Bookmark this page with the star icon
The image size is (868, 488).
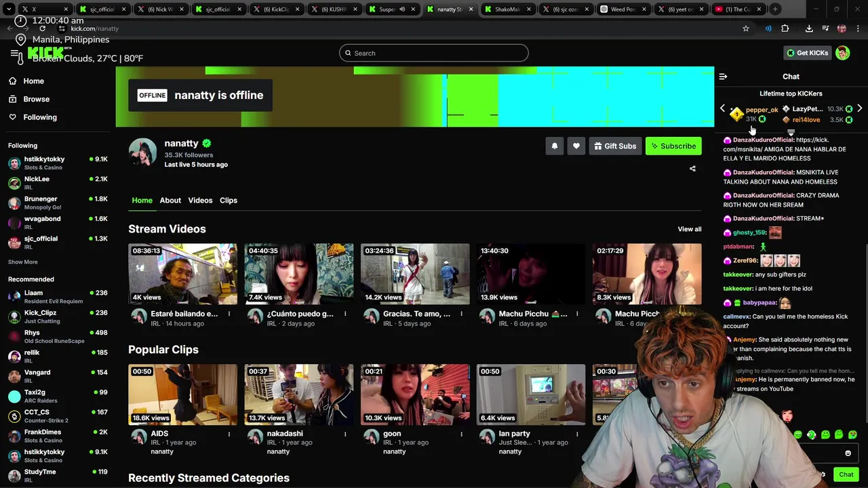(746, 28)
